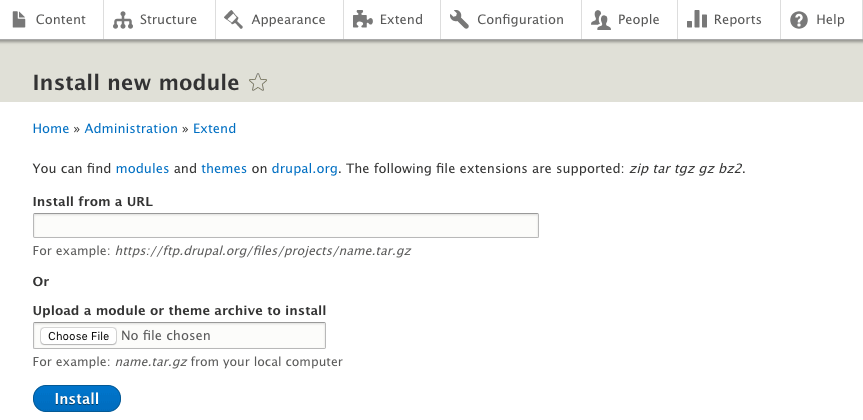863x420 pixels.
Task: Click the Structure hierarchy icon
Action: [123, 19]
